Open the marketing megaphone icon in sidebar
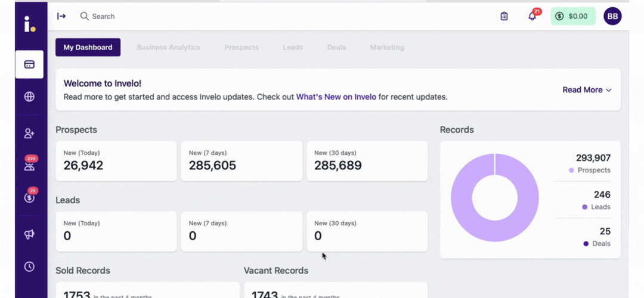This screenshot has width=644, height=298. [x=29, y=234]
